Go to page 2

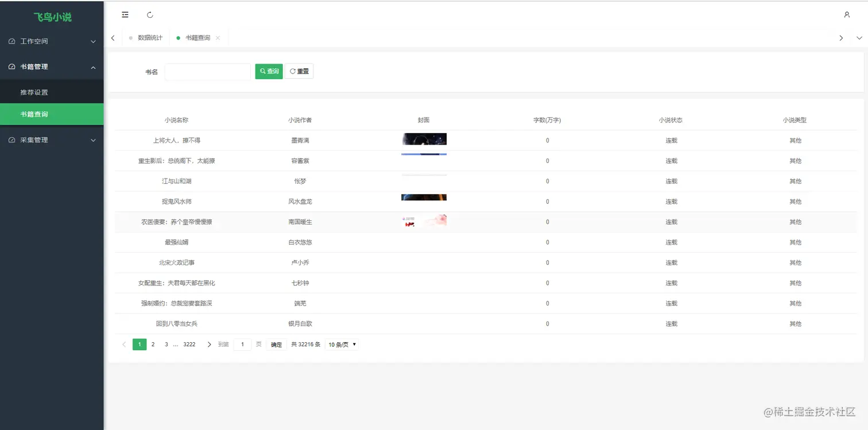(x=153, y=344)
